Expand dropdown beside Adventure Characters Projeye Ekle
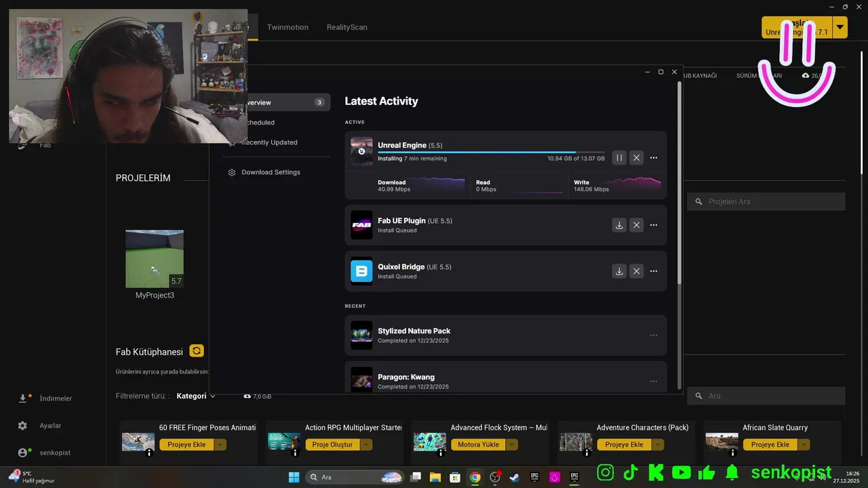 click(658, 445)
